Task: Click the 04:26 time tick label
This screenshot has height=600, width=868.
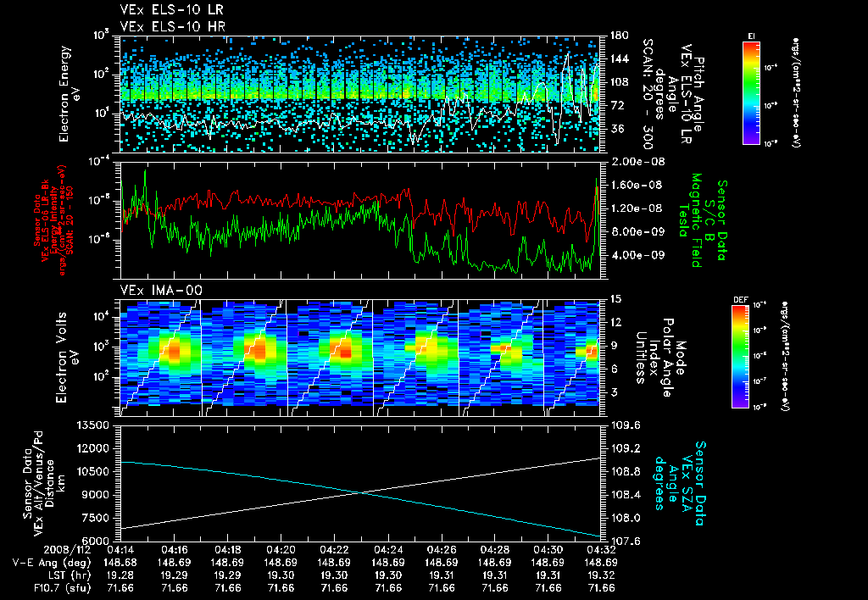Action: click(441, 550)
